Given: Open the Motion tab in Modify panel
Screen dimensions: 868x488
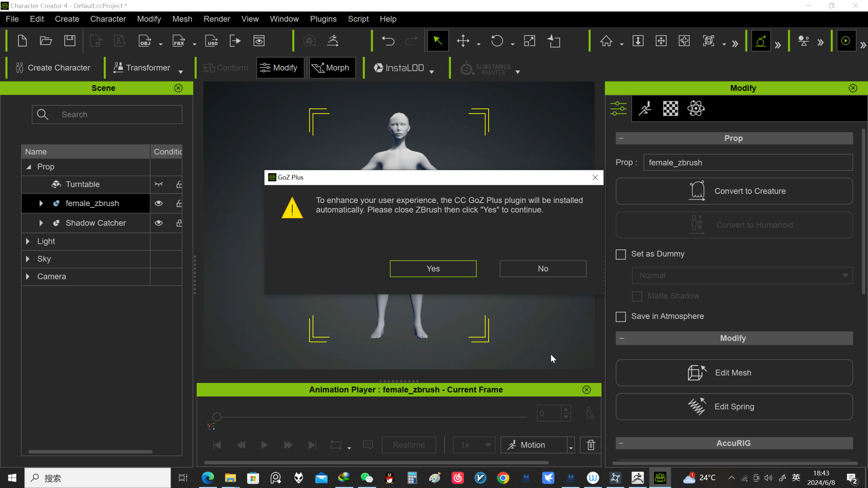Looking at the screenshot, I should coord(645,108).
